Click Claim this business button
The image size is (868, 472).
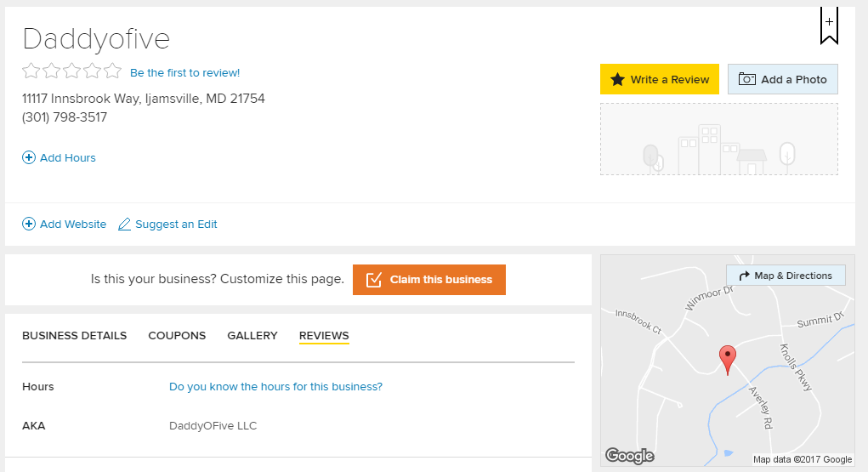(429, 280)
